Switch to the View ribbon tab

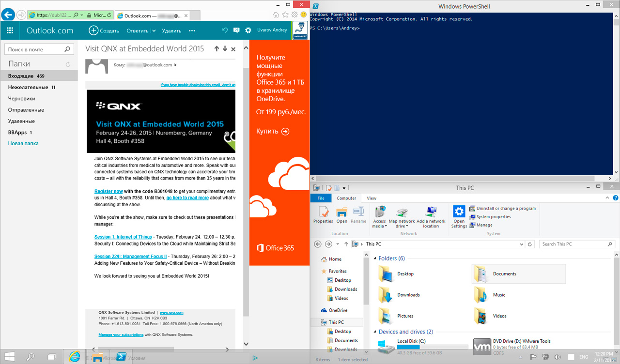(372, 198)
